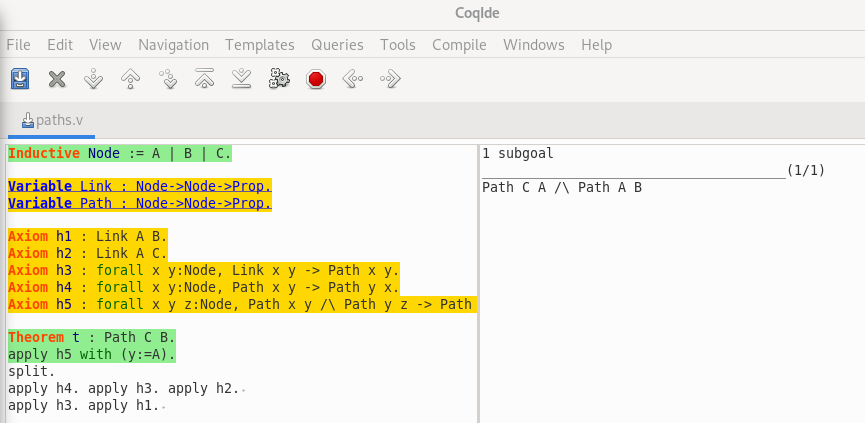This screenshot has width=865, height=423.
Task: Click '1 subgoal' text in goals panel
Action: point(517,153)
